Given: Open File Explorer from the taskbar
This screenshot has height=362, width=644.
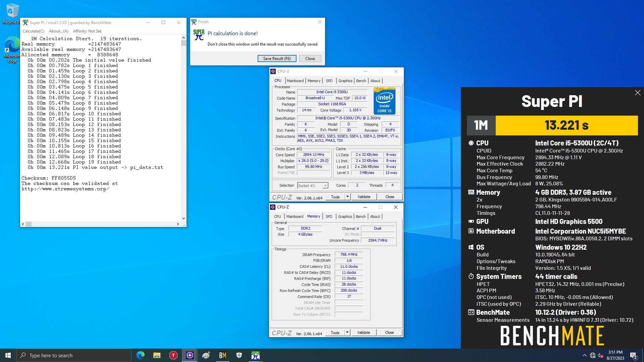Looking at the screenshot, I should [157, 355].
